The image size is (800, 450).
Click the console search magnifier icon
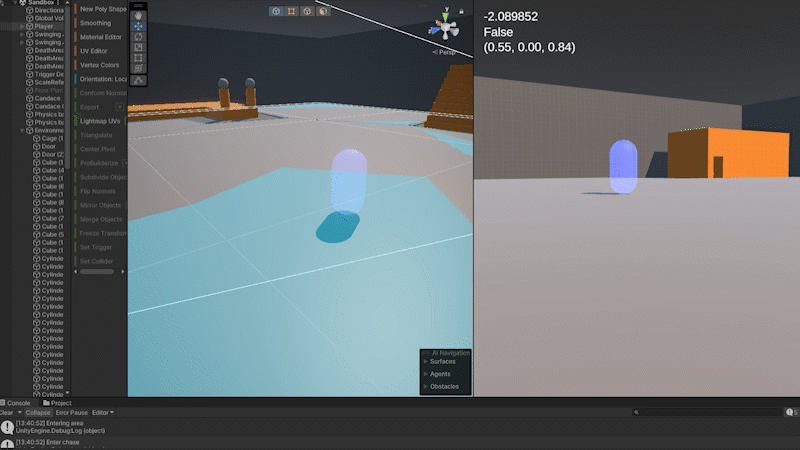[636, 412]
